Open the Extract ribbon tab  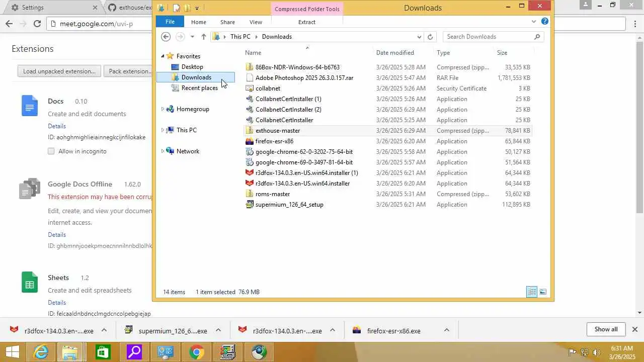pos(307,22)
